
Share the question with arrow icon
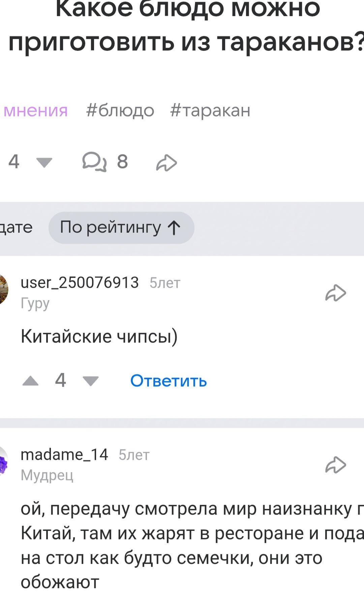166,163
